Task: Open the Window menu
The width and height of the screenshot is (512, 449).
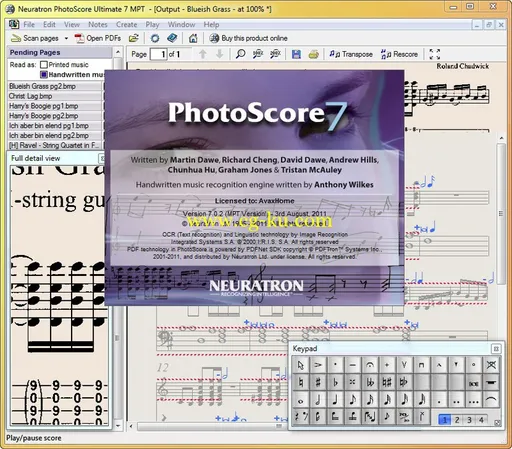Action: 181,24
